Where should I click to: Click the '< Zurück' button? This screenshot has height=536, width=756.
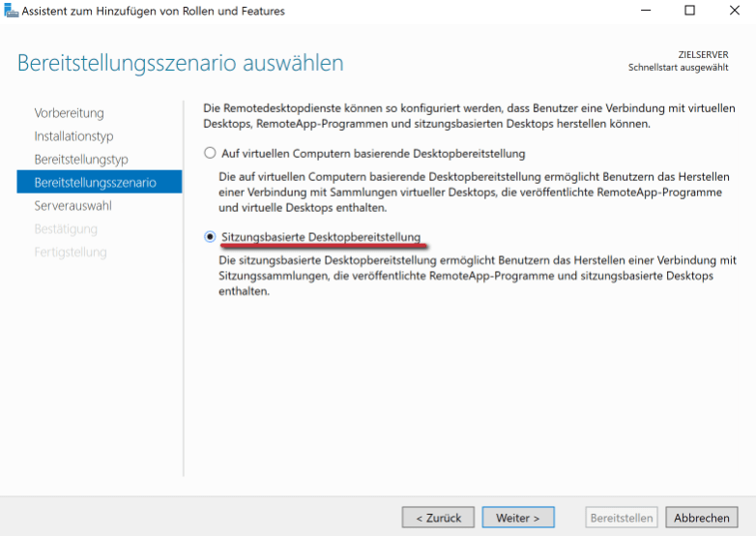point(438,518)
